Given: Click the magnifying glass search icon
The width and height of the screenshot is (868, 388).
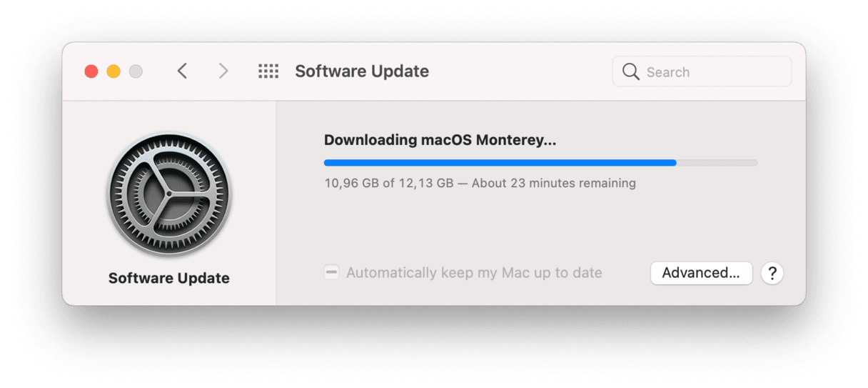Looking at the screenshot, I should 630,71.
